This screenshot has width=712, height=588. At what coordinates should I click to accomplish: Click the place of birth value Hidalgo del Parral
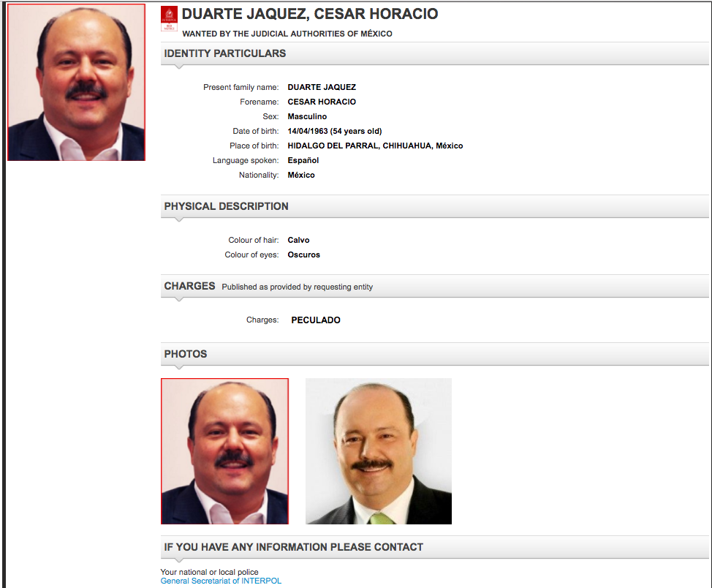(x=375, y=146)
